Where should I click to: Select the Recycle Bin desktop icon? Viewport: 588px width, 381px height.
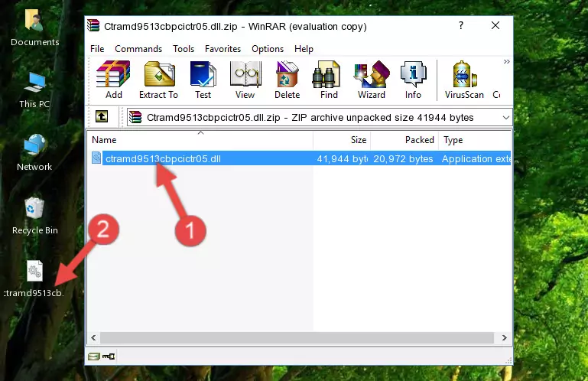click(34, 217)
